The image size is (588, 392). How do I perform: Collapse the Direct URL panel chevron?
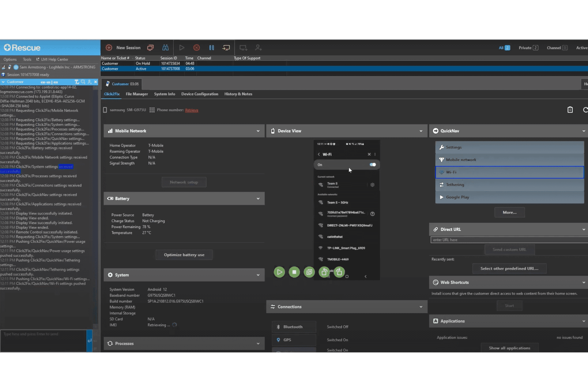[x=584, y=230]
